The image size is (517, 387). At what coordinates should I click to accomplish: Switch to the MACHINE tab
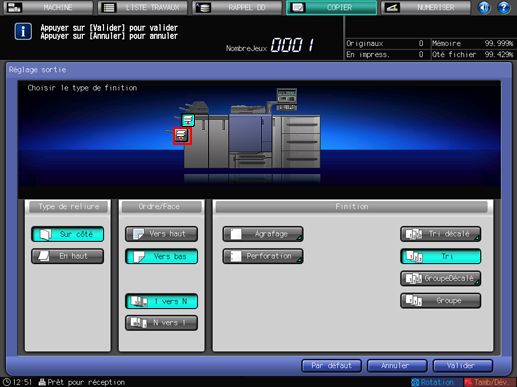coord(48,7)
